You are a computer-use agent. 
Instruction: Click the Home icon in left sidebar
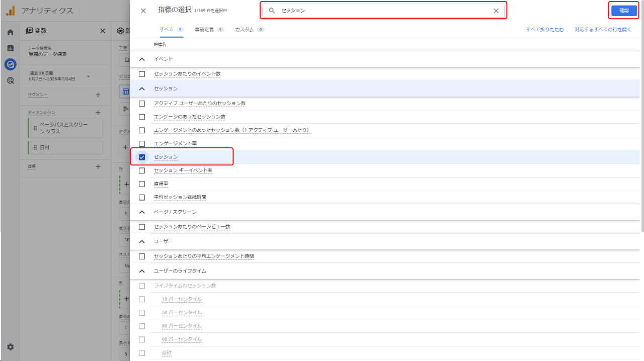coord(10,32)
